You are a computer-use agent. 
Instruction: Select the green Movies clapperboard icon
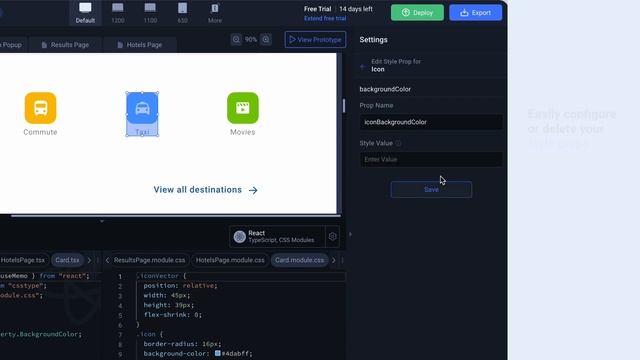pos(243,108)
